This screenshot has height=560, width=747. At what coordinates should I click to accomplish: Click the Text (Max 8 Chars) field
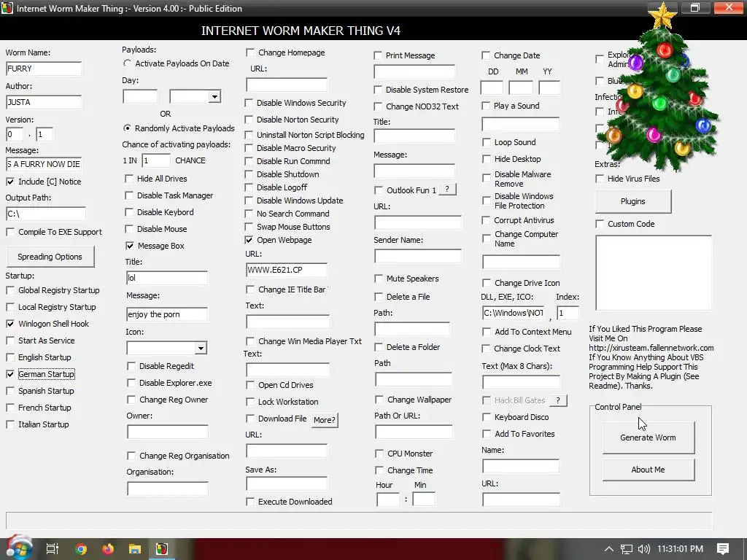tap(521, 382)
